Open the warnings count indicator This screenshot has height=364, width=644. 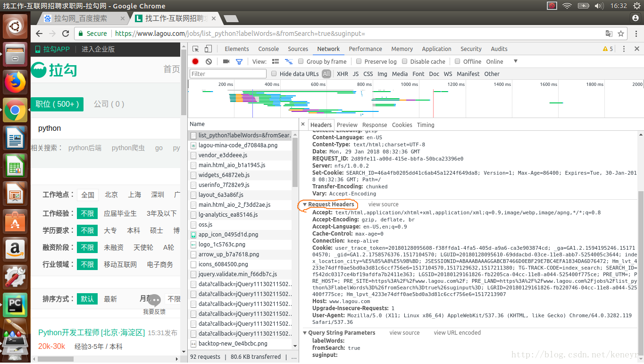tap(608, 49)
